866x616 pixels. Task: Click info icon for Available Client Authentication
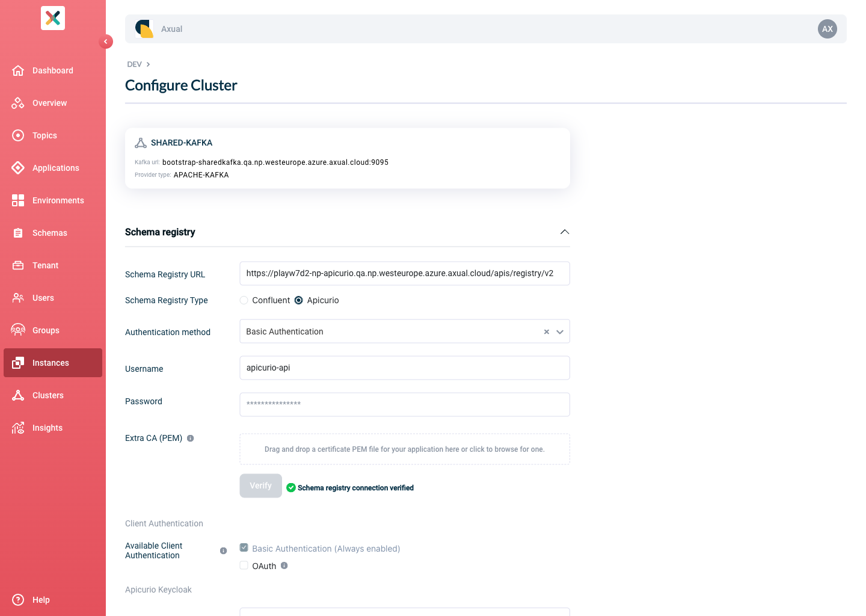pos(224,551)
